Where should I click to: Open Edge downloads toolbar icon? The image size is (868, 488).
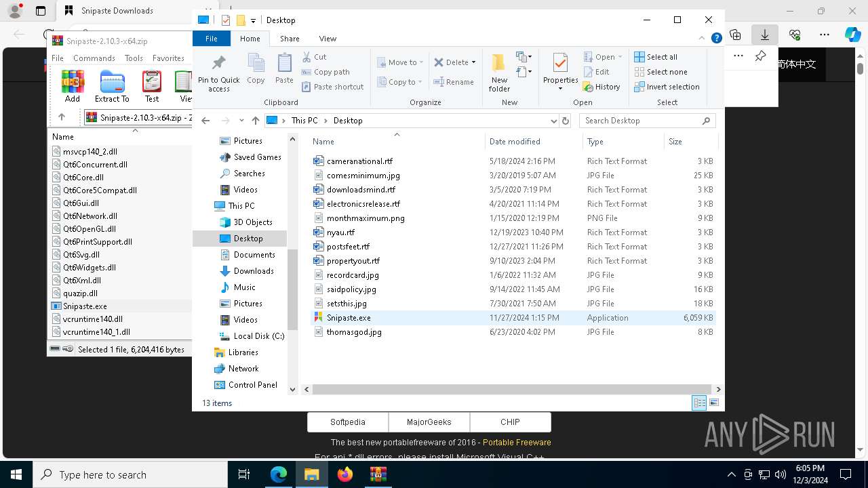(765, 35)
